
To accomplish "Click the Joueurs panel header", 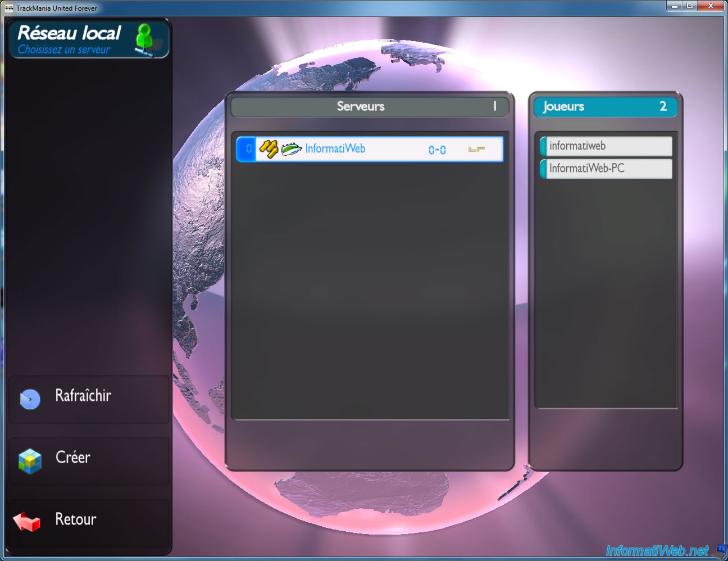I will click(x=605, y=106).
